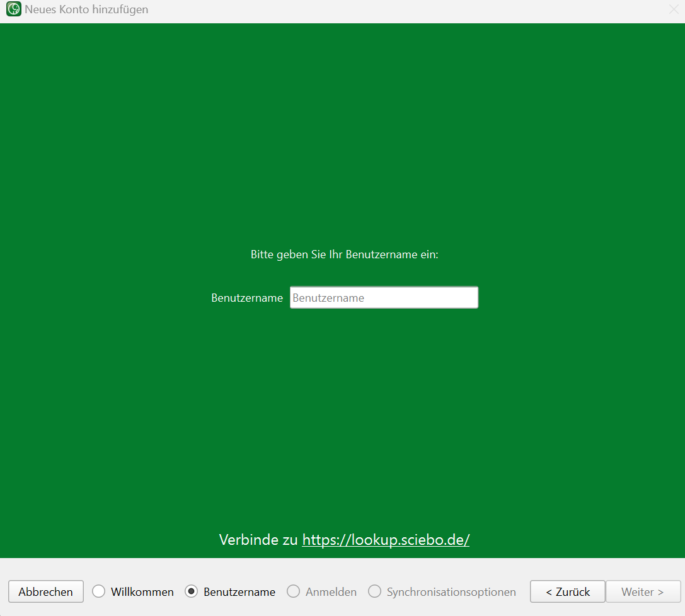Screen dimensions: 685x616
Task: Open the https://lookup.sciebo.de/ link
Action: tap(386, 540)
